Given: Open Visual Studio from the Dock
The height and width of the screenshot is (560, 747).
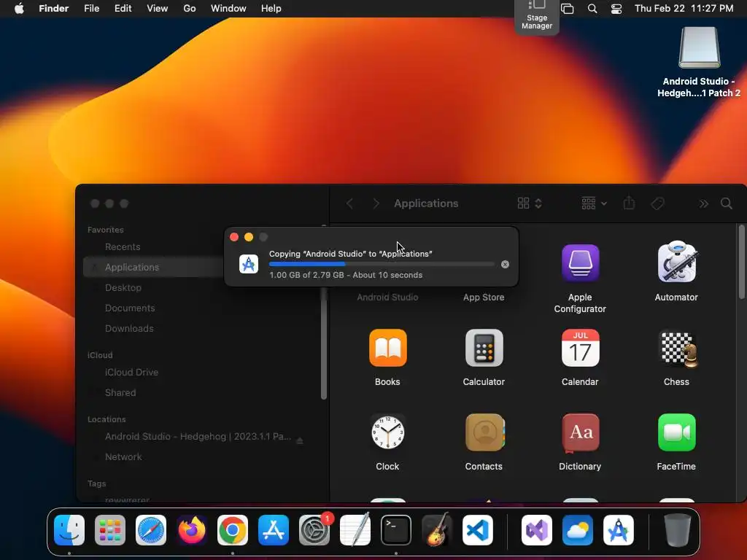Looking at the screenshot, I should [x=537, y=530].
